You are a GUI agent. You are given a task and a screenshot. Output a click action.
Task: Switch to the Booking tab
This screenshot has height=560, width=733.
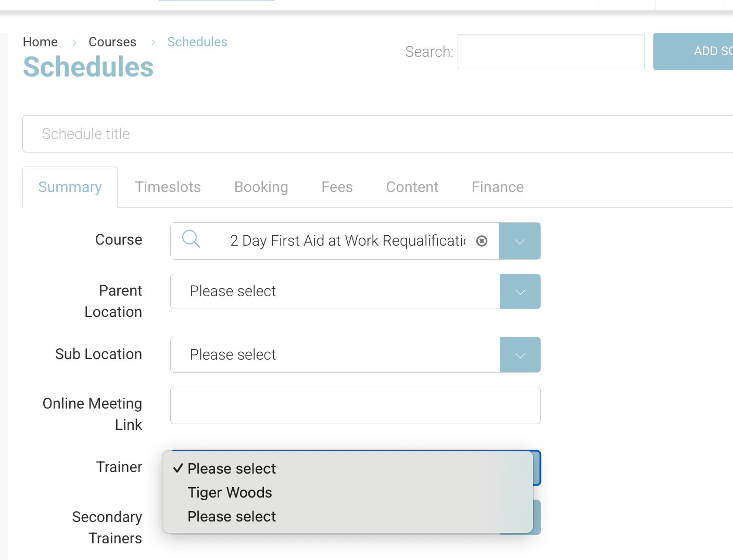coord(261,187)
